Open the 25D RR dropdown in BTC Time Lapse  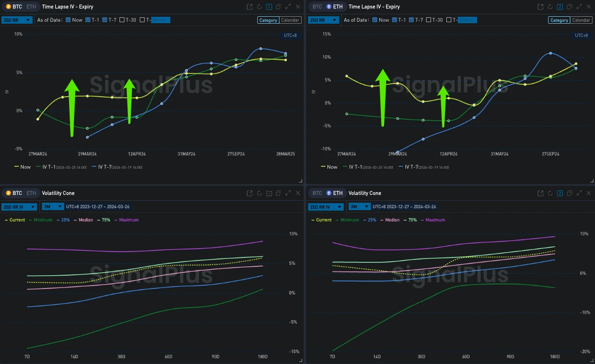(18, 20)
